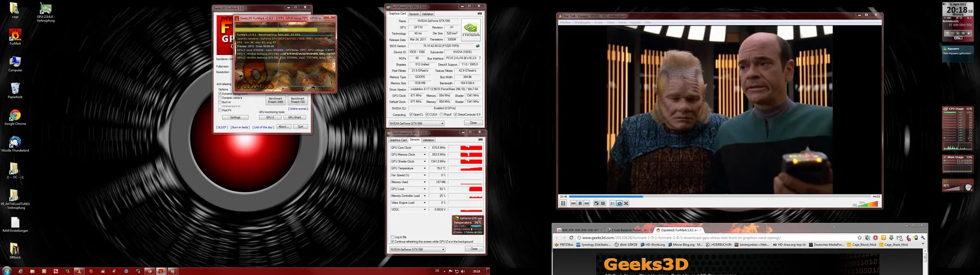
Task: Open the Memory Controller Load dropdown
Action: [x=425, y=196]
